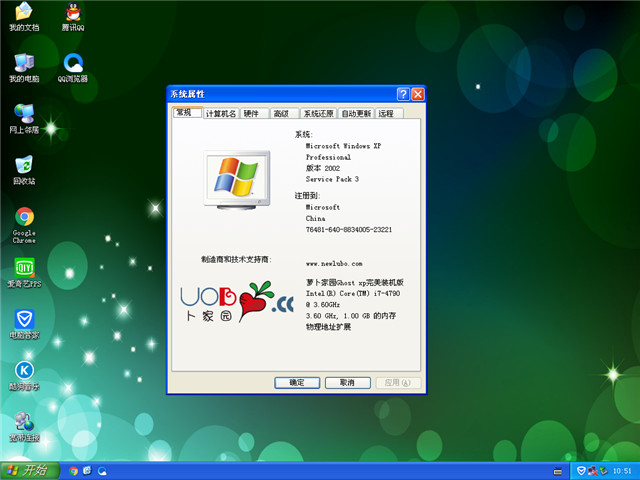Screen dimensions: 640x480
Task: Click the 酷狗音乐 desktop icon
Action: pyautogui.click(x=24, y=376)
